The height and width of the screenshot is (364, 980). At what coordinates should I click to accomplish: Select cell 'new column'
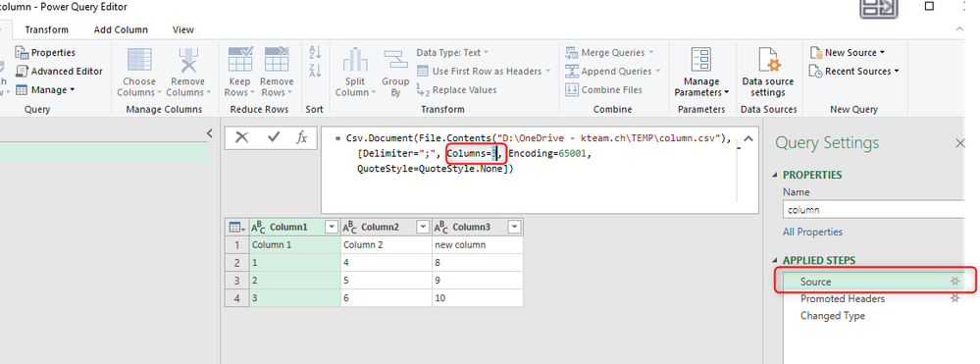(x=478, y=245)
